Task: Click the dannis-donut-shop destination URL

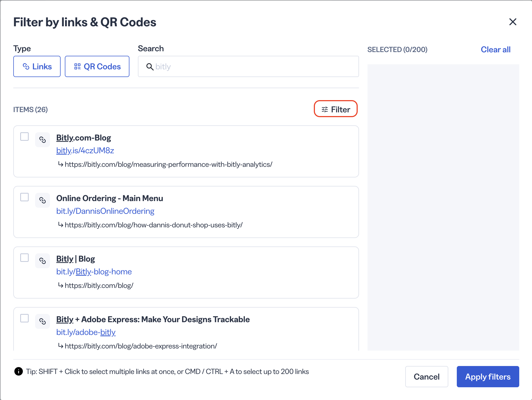Action: tap(154, 225)
